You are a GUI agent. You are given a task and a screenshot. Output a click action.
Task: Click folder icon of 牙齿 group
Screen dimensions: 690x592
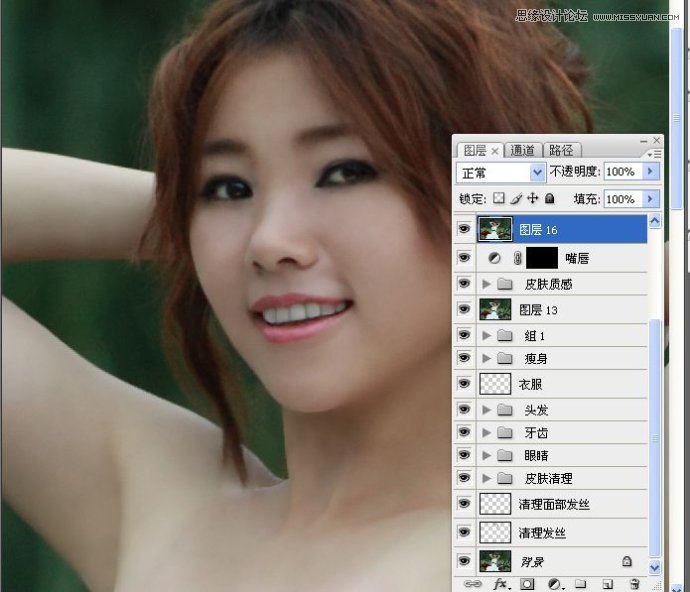coord(505,433)
